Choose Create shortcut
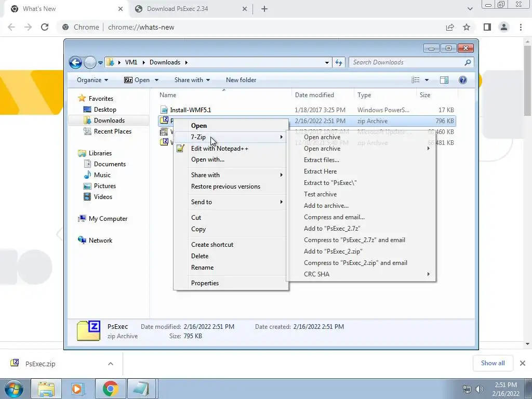This screenshot has height=399, width=532. pos(212,245)
